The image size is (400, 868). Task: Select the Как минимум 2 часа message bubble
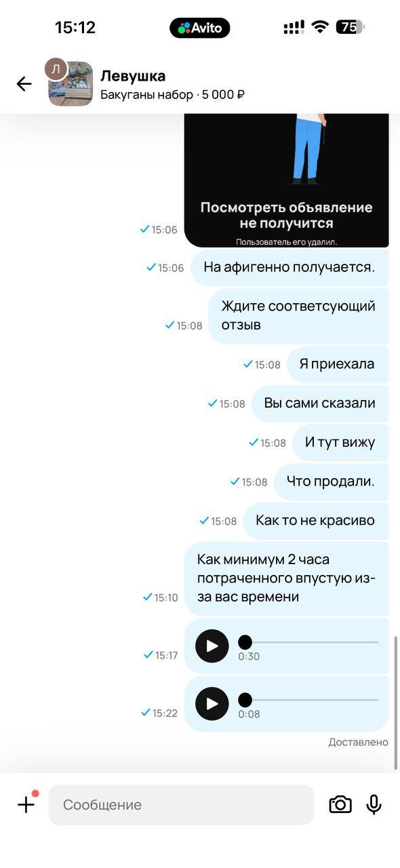click(x=286, y=578)
